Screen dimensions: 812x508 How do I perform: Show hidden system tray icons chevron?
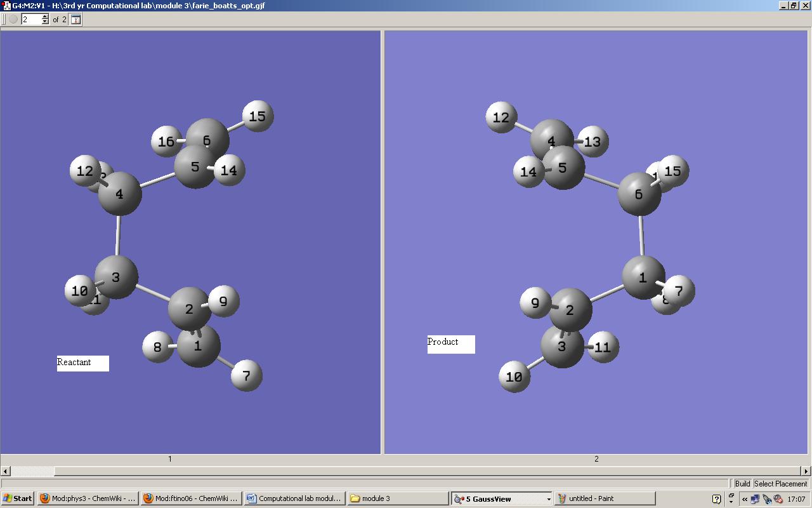pos(745,499)
